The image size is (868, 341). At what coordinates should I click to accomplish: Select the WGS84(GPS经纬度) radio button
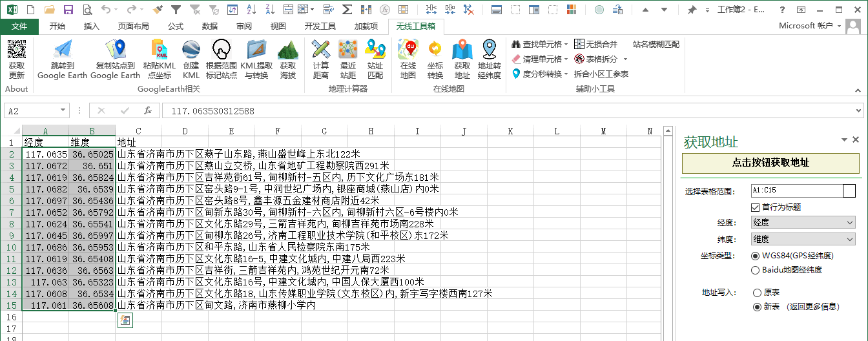(756, 256)
